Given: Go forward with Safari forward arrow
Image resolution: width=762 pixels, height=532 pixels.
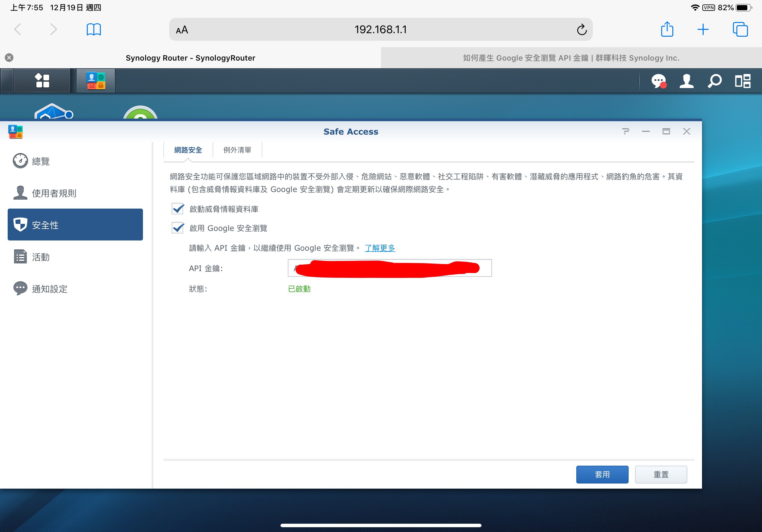Looking at the screenshot, I should click(x=53, y=29).
